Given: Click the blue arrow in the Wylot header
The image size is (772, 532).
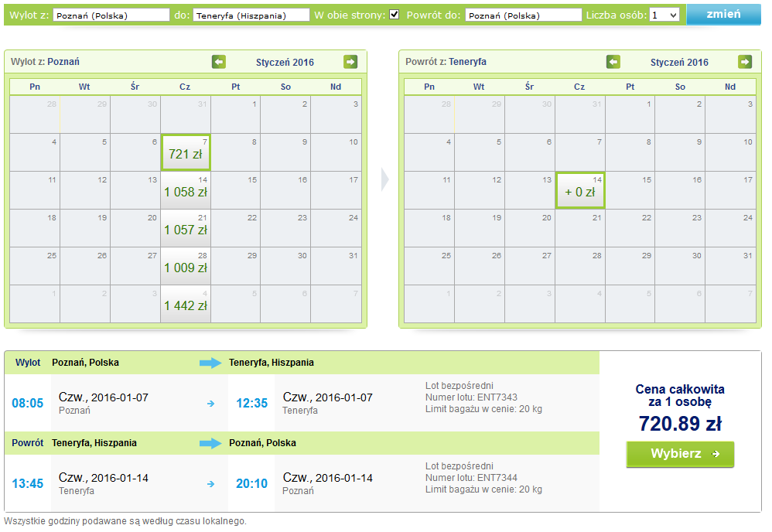Looking at the screenshot, I should click(210, 363).
